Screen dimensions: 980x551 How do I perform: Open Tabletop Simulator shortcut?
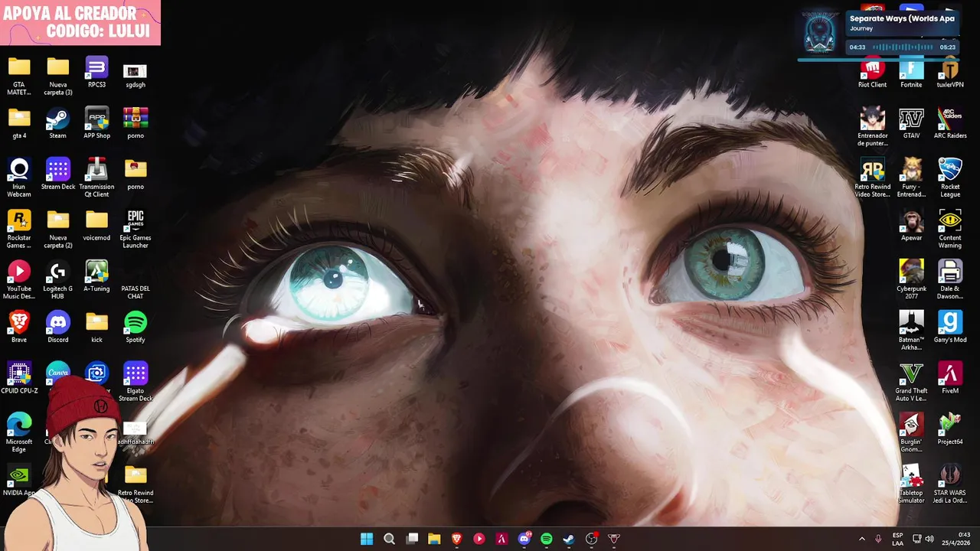coord(911,485)
